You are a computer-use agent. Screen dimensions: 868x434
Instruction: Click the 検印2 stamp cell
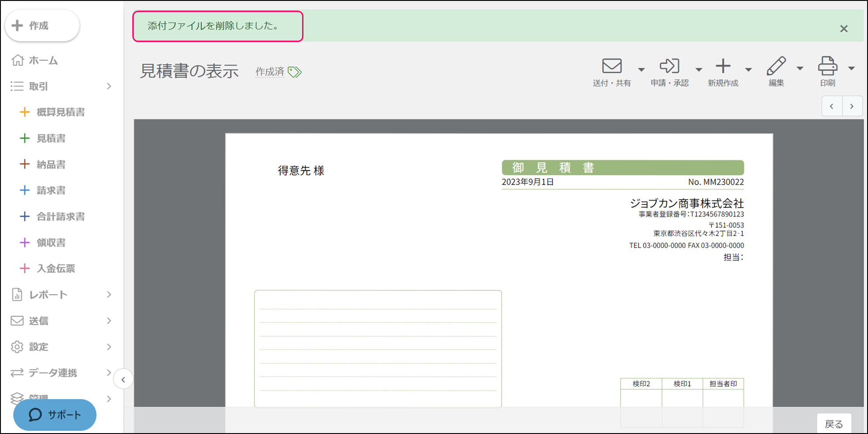(x=641, y=384)
